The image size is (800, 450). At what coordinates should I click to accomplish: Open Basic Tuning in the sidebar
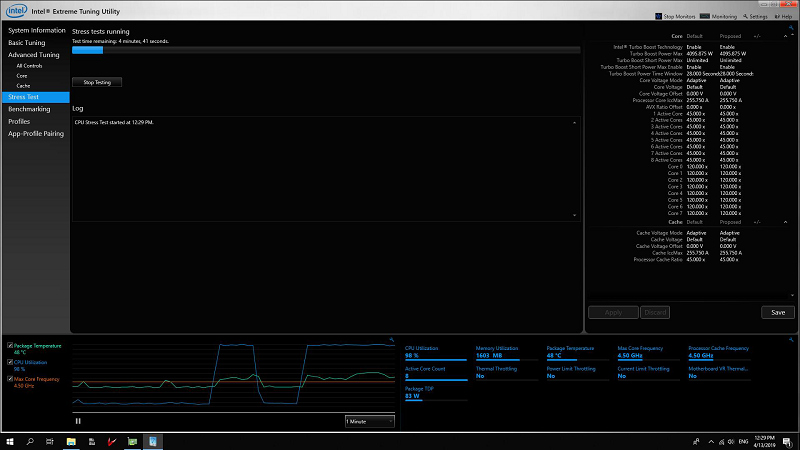(x=27, y=43)
